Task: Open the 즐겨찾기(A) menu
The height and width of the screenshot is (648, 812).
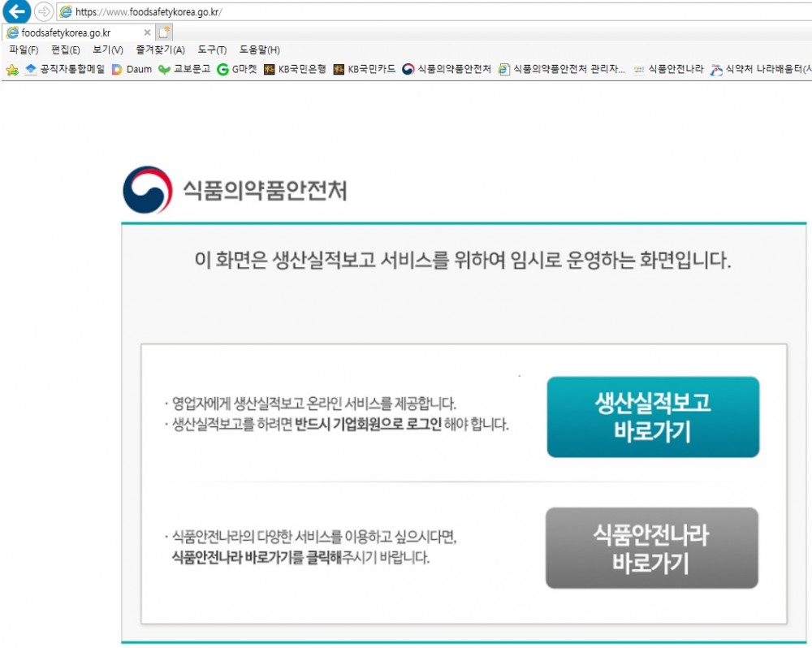Action: [160, 50]
